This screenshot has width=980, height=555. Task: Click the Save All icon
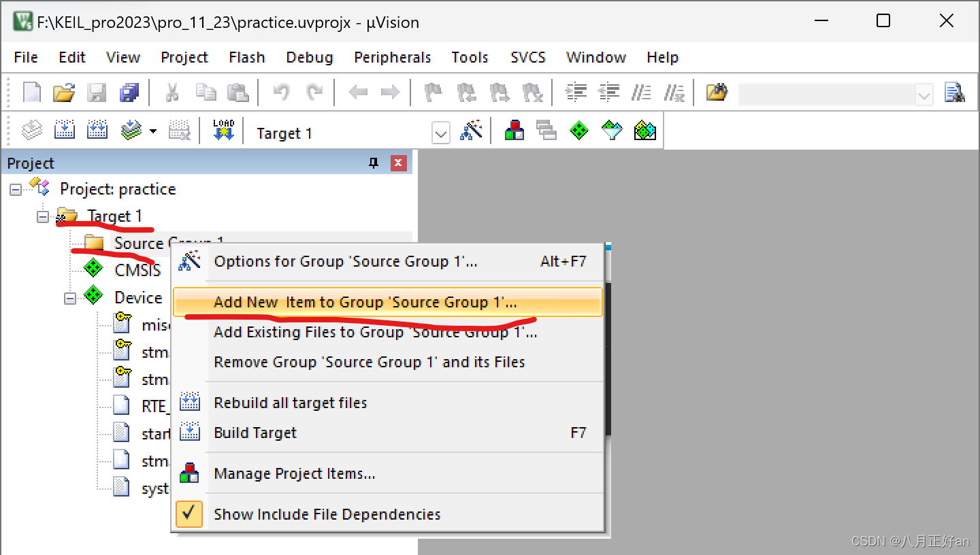[129, 92]
